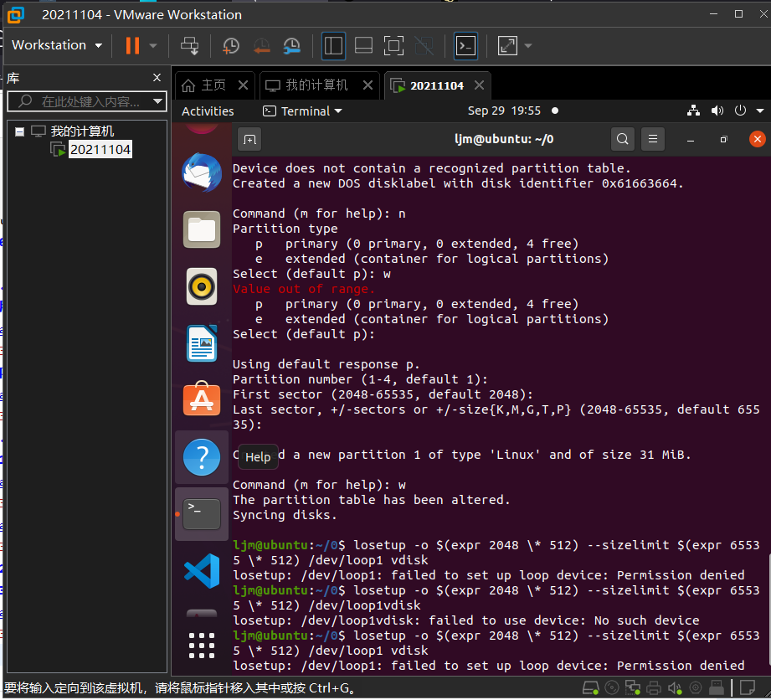Click the USB device status icon

pyautogui.click(x=717, y=687)
